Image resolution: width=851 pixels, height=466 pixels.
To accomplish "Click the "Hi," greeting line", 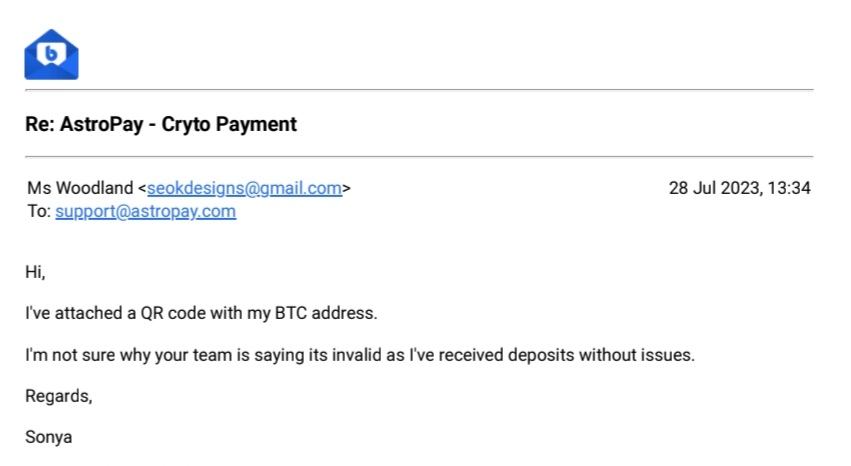I will 36,271.
